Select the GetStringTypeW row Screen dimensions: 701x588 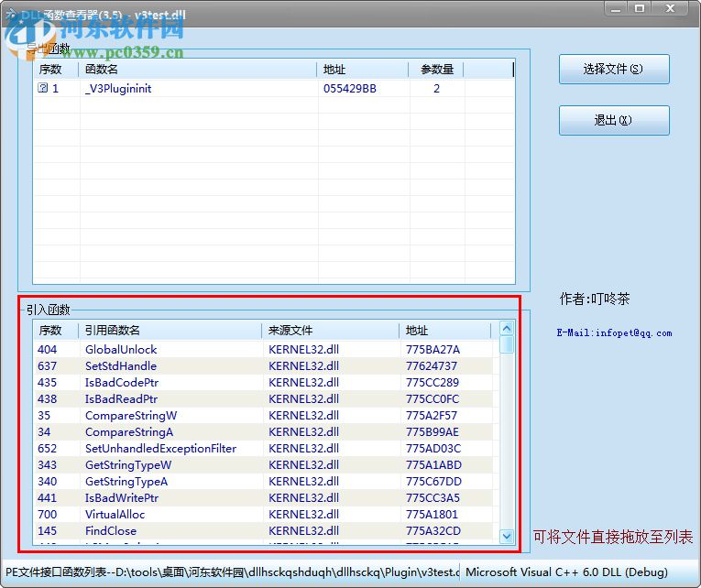(x=263, y=464)
